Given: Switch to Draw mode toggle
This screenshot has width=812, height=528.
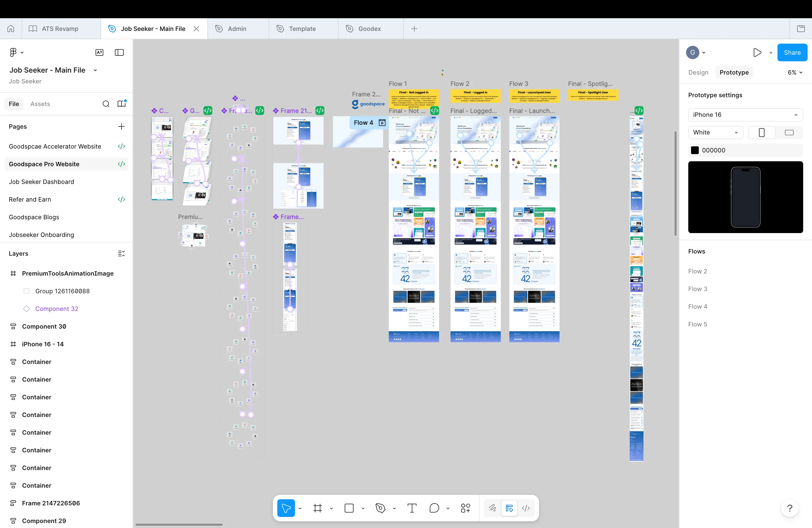Looking at the screenshot, I should pos(492,508).
